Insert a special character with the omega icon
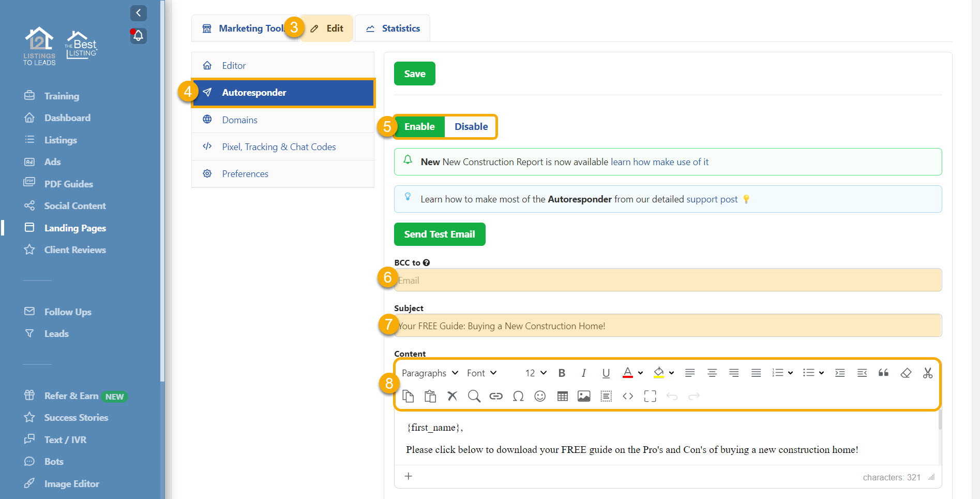The height and width of the screenshot is (499, 980). click(518, 396)
